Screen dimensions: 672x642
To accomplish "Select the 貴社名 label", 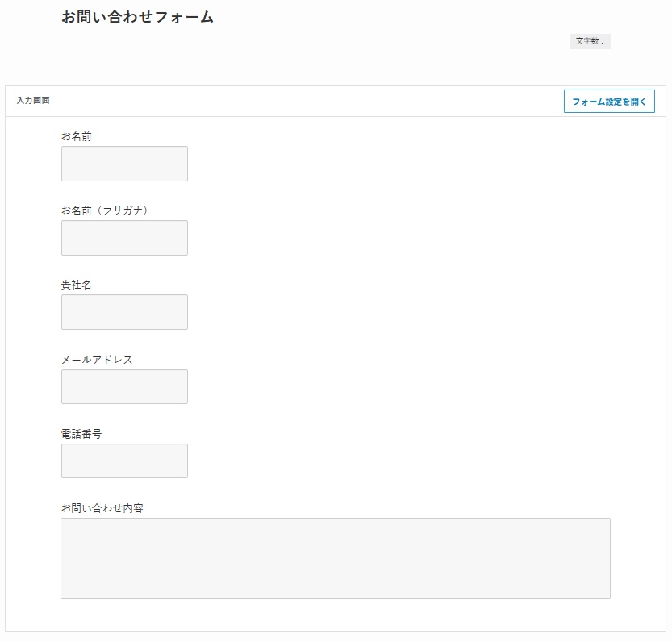I will (x=77, y=285).
